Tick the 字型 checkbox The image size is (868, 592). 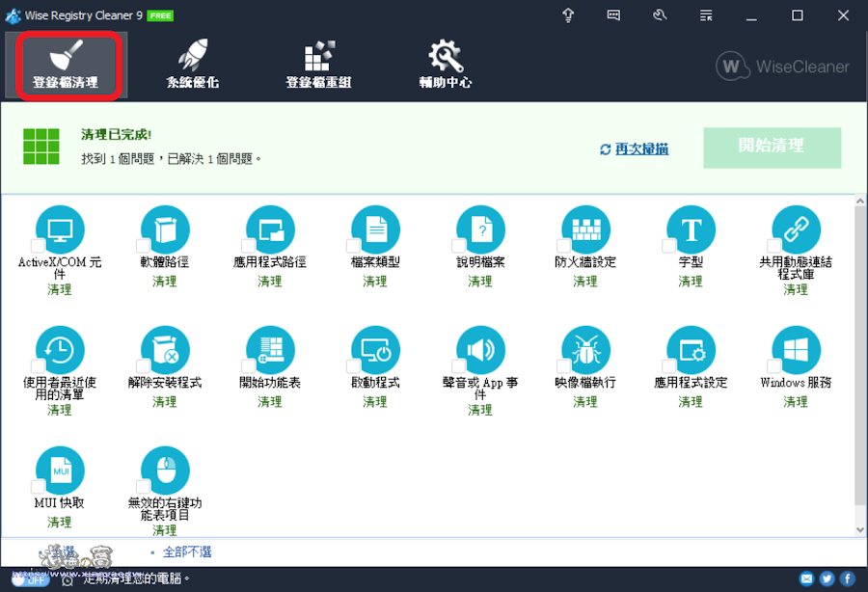(669, 246)
